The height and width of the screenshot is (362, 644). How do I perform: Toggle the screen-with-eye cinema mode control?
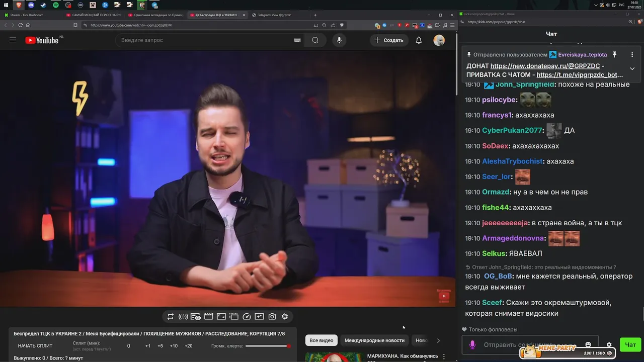[x=196, y=317]
